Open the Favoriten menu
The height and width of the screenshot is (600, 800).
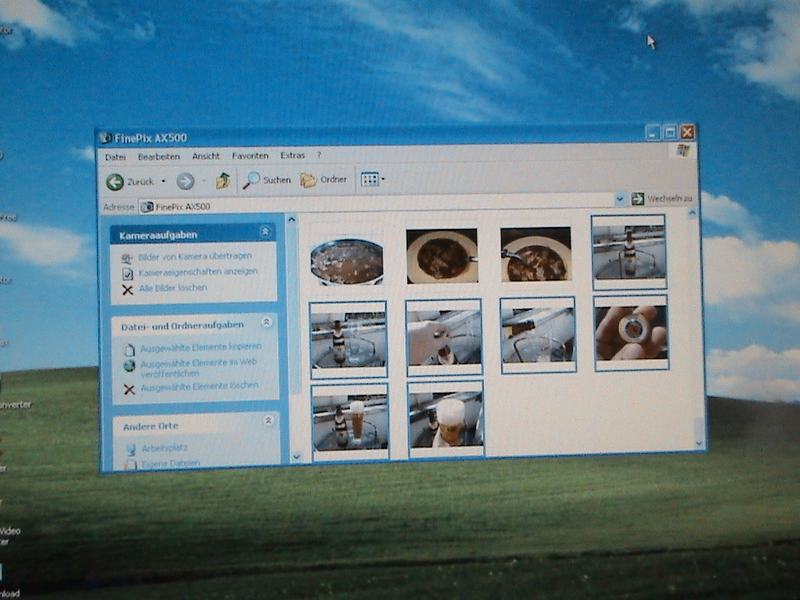point(250,156)
